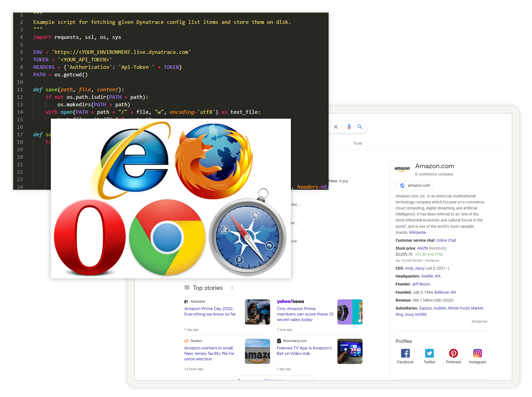Open the Facebook profile icon
Screen dimensions: 532x397
(405, 353)
